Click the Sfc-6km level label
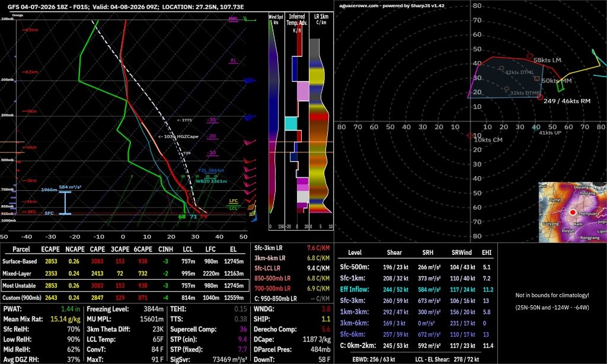Screen dimensions: 607x364 click(x=352, y=334)
